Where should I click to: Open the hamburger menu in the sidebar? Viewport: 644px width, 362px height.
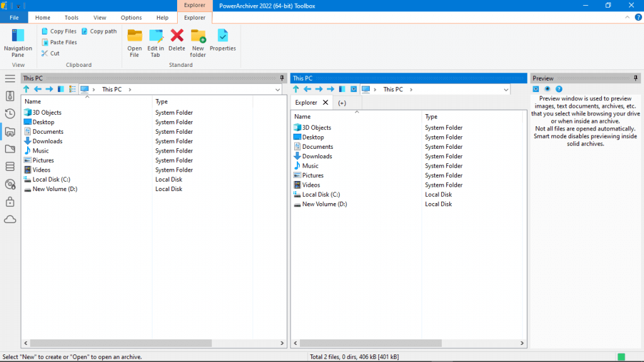click(x=10, y=78)
